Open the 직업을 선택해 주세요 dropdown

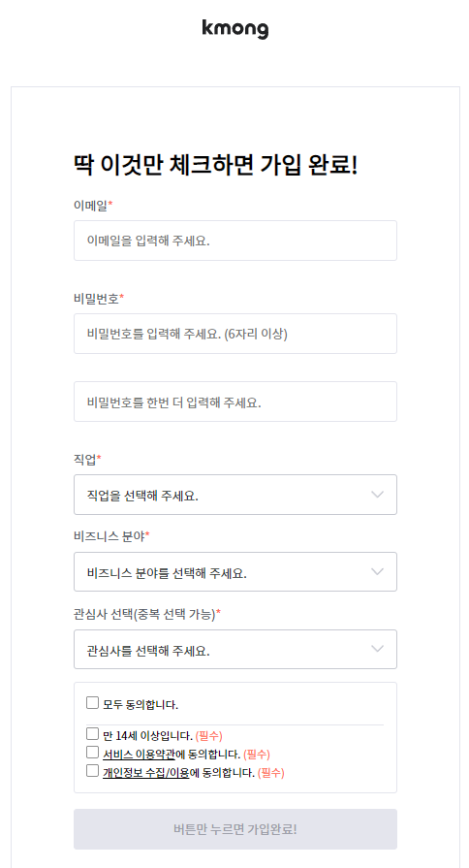pos(235,495)
